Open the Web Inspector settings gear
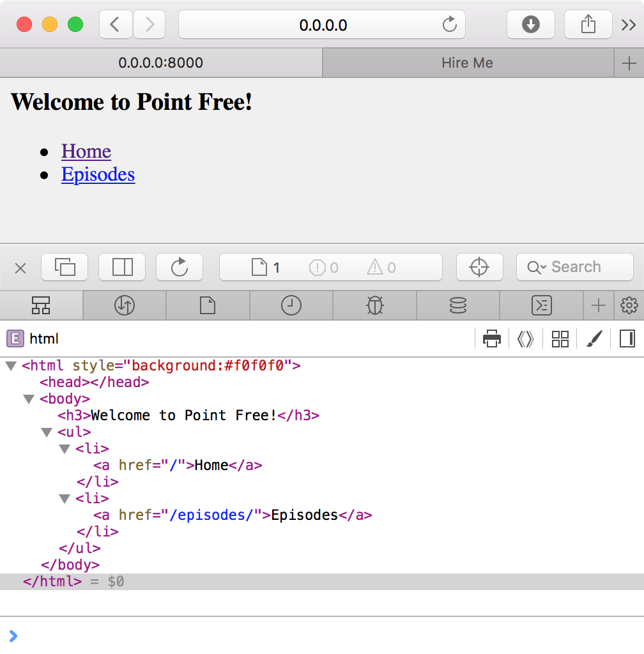Image resolution: width=644 pixels, height=654 pixels. (629, 306)
